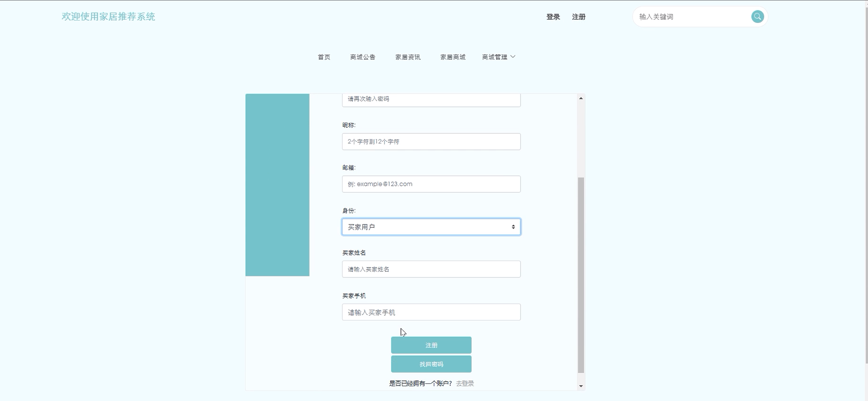Click the 昵称: label
Screen dimensions: 868x401
tap(349, 125)
